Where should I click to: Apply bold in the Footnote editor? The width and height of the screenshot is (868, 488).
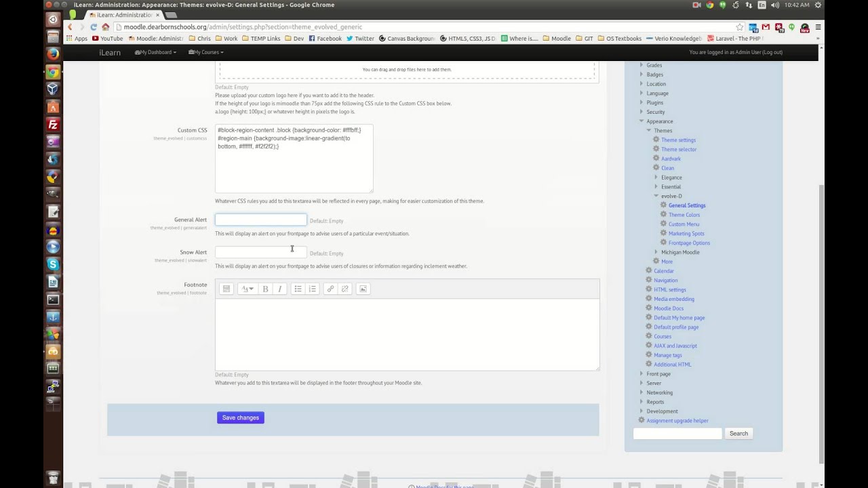pos(265,289)
